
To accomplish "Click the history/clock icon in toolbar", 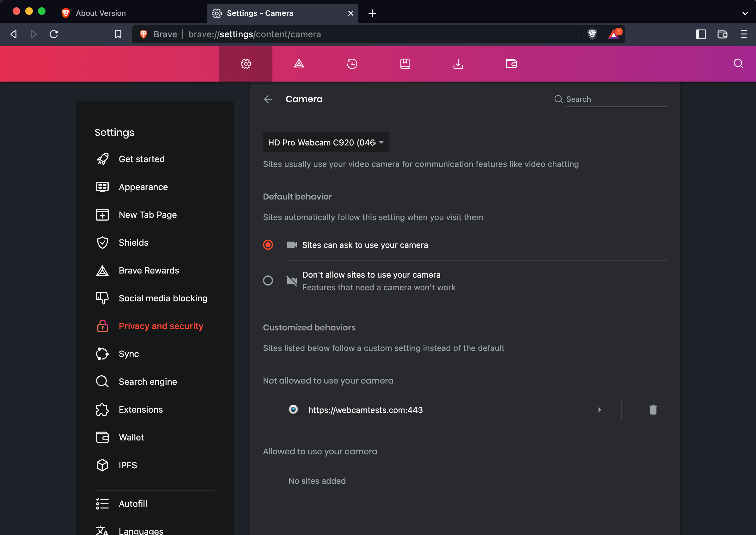I will pyautogui.click(x=351, y=64).
